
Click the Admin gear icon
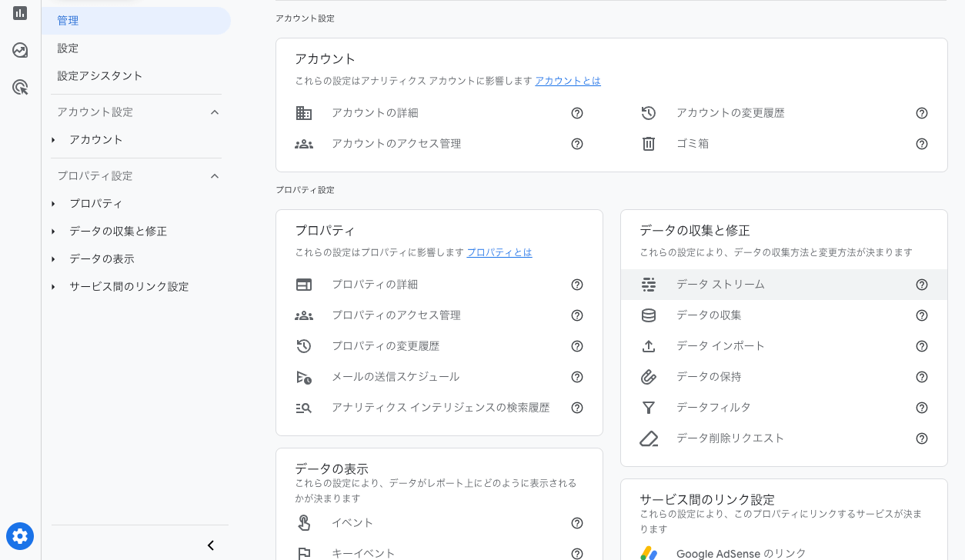(20, 536)
